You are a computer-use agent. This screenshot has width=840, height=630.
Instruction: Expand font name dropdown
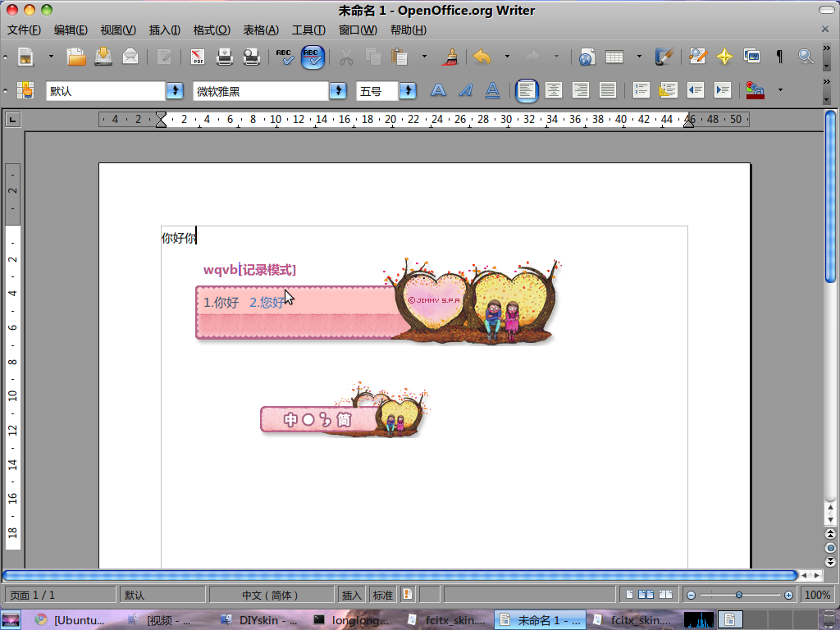(338, 90)
